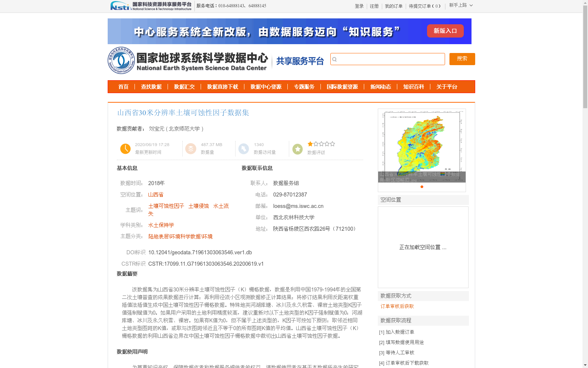Click the magnifier icon in the search box

pos(334,59)
